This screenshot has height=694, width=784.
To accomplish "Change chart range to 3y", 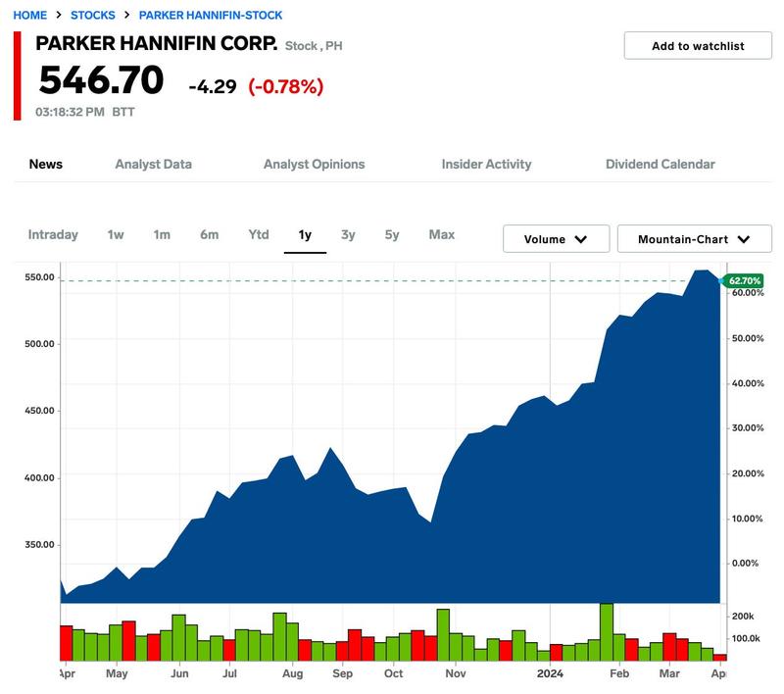I will [348, 234].
